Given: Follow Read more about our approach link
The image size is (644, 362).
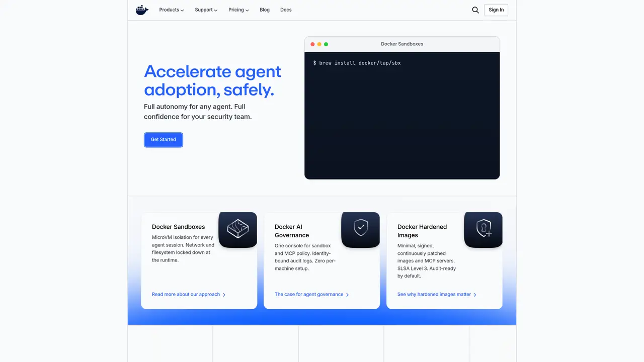Looking at the screenshot, I should (x=189, y=295).
